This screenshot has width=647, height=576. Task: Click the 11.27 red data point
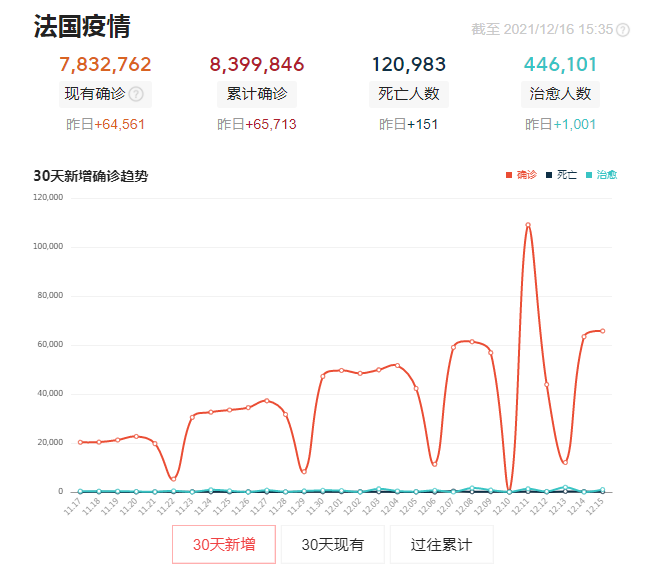267,401
